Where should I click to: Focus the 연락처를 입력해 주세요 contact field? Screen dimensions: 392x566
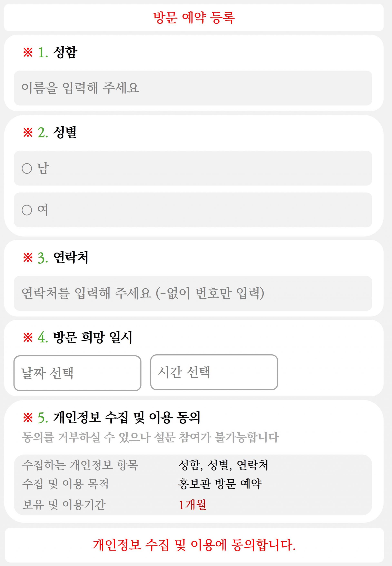(193, 294)
